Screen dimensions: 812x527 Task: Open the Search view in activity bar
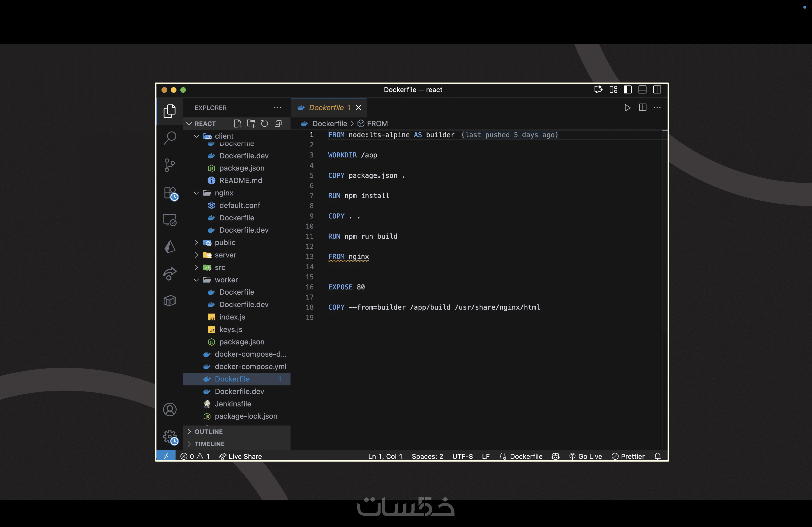click(x=170, y=138)
